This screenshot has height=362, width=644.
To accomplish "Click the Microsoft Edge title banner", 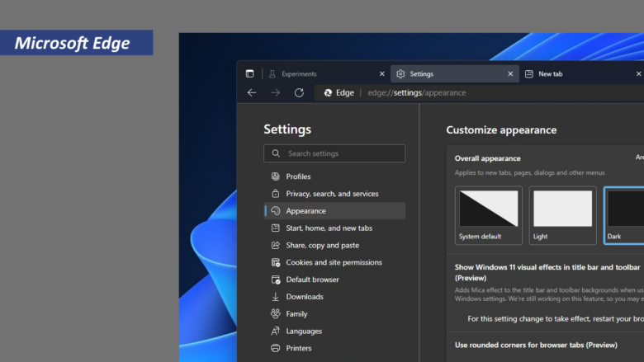I will click(x=77, y=43).
